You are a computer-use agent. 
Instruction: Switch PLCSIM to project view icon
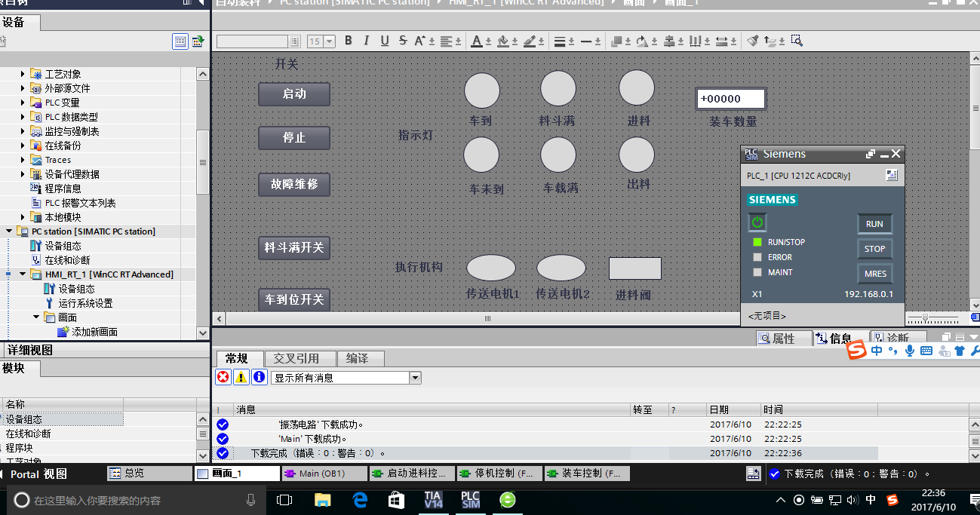click(x=892, y=175)
